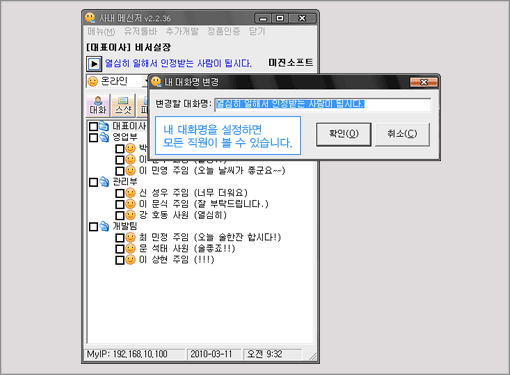Open the 정품인증 menu
The image size is (510, 375).
click(224, 31)
